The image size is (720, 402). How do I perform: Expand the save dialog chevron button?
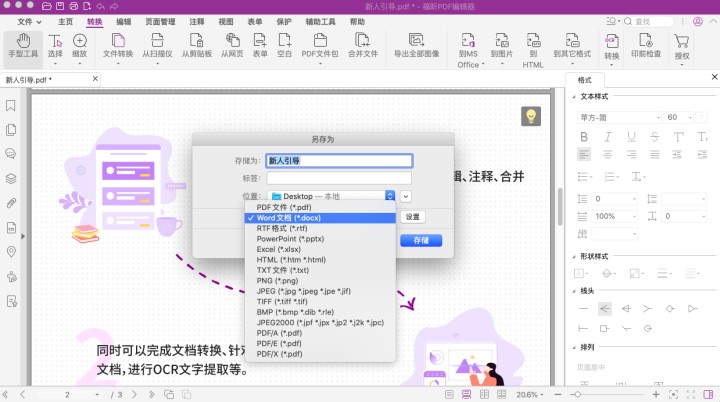(x=406, y=196)
